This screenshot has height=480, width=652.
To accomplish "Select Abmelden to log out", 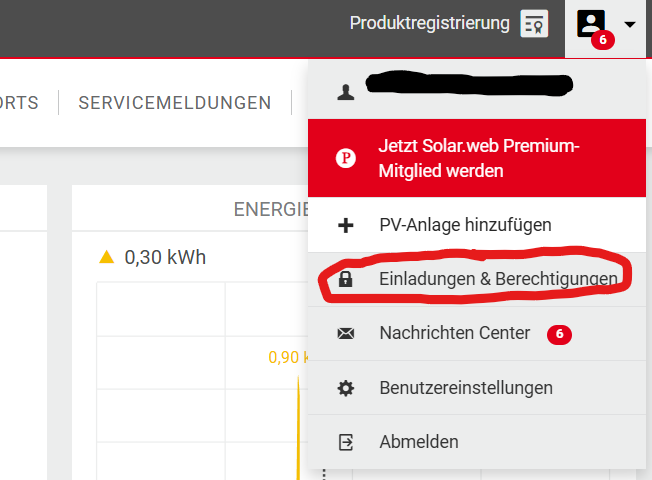I will pyautogui.click(x=419, y=442).
